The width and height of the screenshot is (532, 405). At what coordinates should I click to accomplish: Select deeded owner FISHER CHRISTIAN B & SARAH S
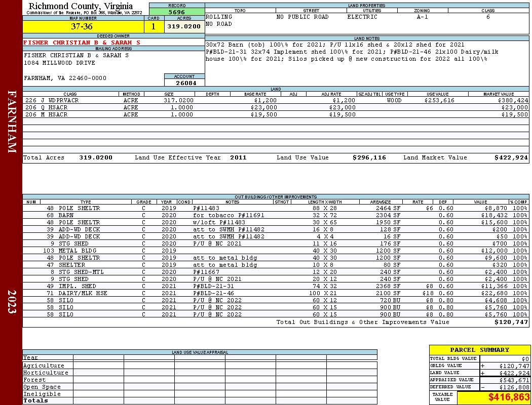(x=82, y=43)
